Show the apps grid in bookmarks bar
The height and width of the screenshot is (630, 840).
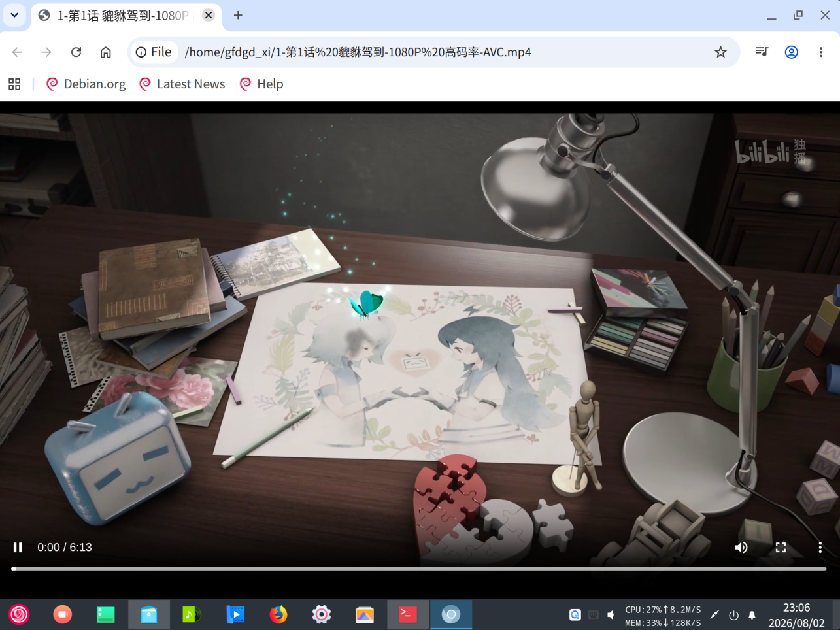tap(14, 84)
